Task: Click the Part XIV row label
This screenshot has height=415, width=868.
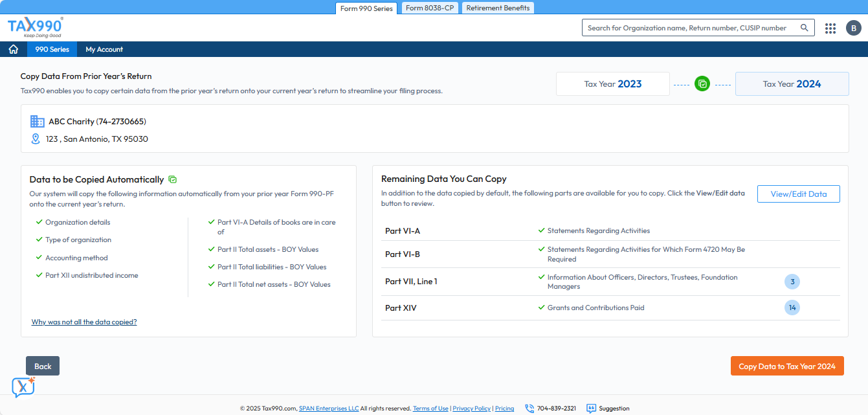Action: 401,308
